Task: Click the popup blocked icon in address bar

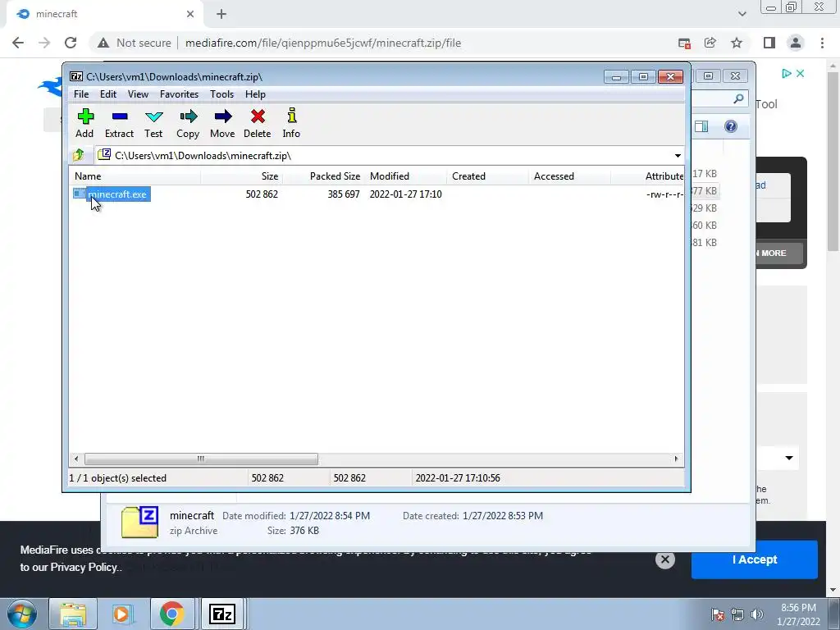Action: click(x=684, y=43)
